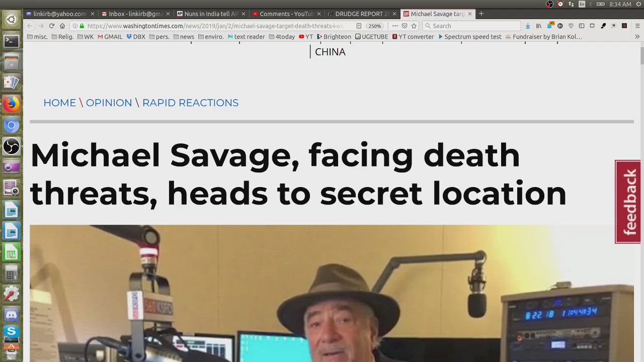Reset the 250% zoom level indicator
Screen dimensions: 644x362
click(374, 26)
